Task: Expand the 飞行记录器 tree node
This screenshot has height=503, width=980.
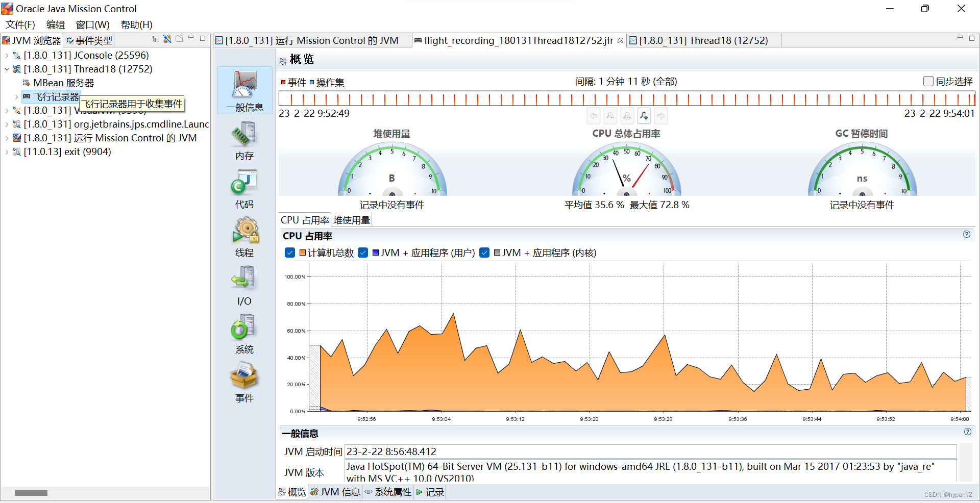Action: point(16,96)
